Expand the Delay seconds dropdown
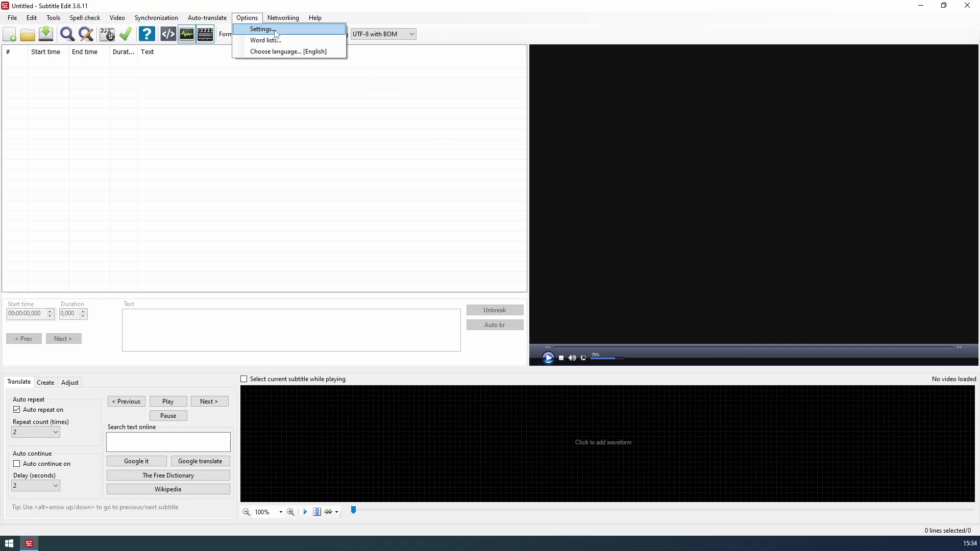The image size is (980, 551). coord(36,486)
